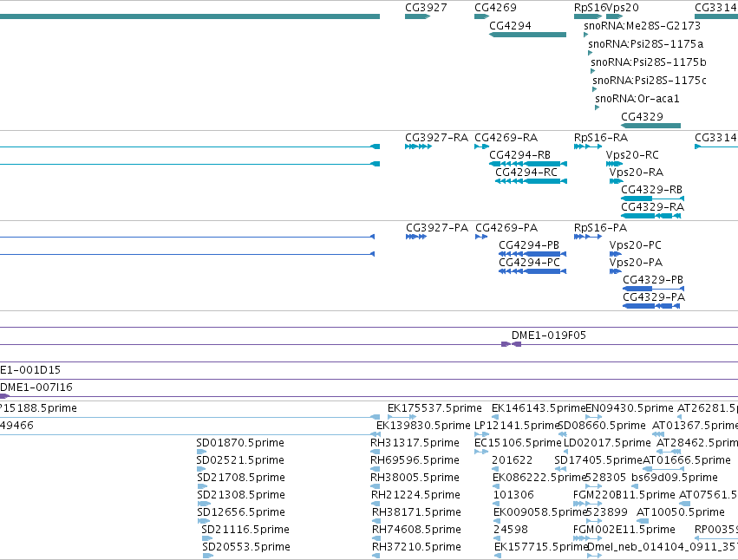Open the CG4294-PB protein label
738x560 pixels.
click(x=529, y=245)
